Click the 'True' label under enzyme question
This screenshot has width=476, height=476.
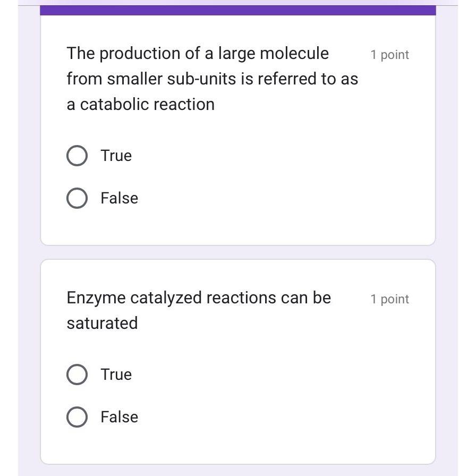(x=116, y=375)
